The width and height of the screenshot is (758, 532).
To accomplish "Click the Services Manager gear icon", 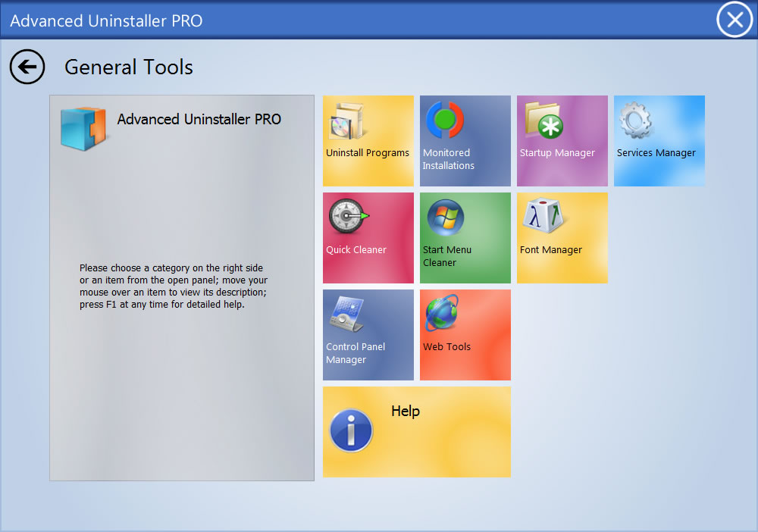I will point(636,120).
